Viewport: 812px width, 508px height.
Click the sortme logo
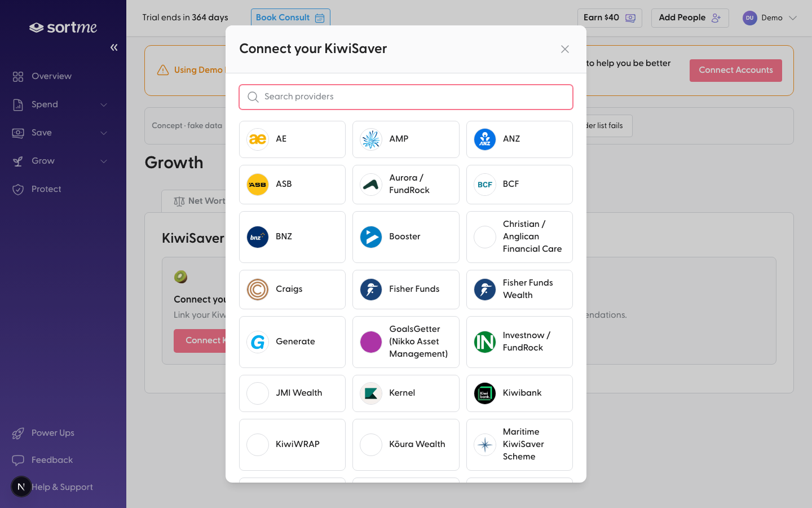click(x=63, y=27)
